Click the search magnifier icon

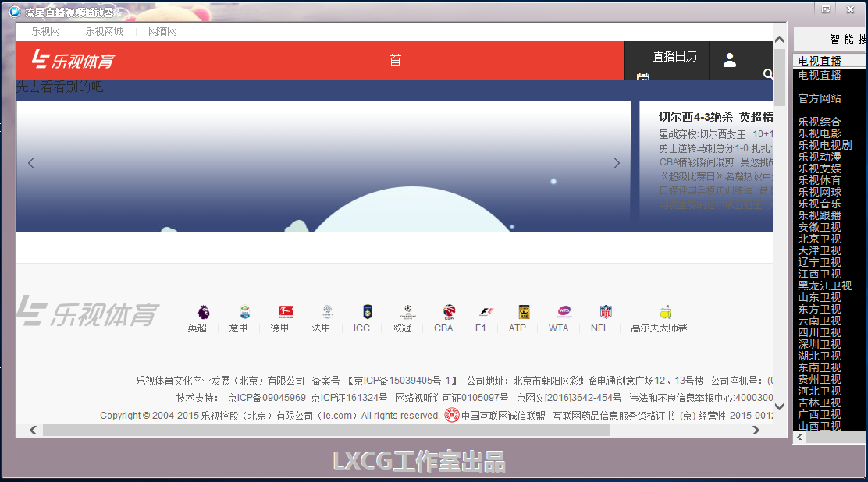pyautogui.click(x=768, y=73)
